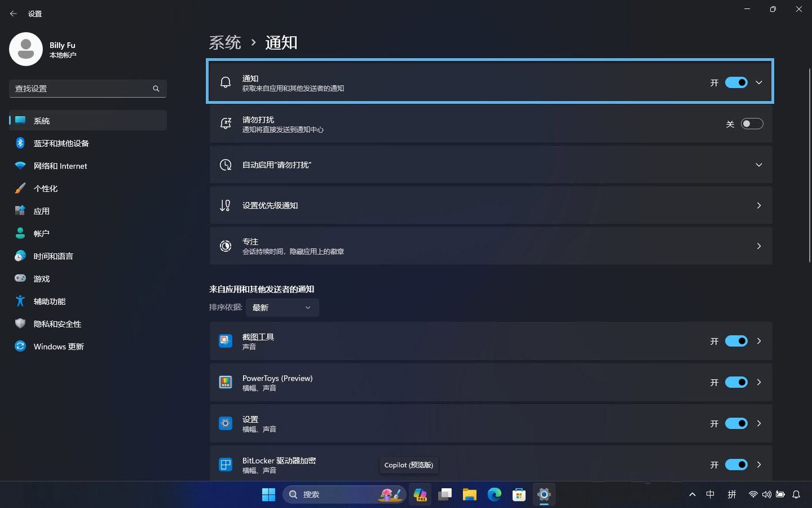The height and width of the screenshot is (508, 812).
Task: Open BitLocker 驱动器加密 details arrow
Action: click(x=759, y=465)
